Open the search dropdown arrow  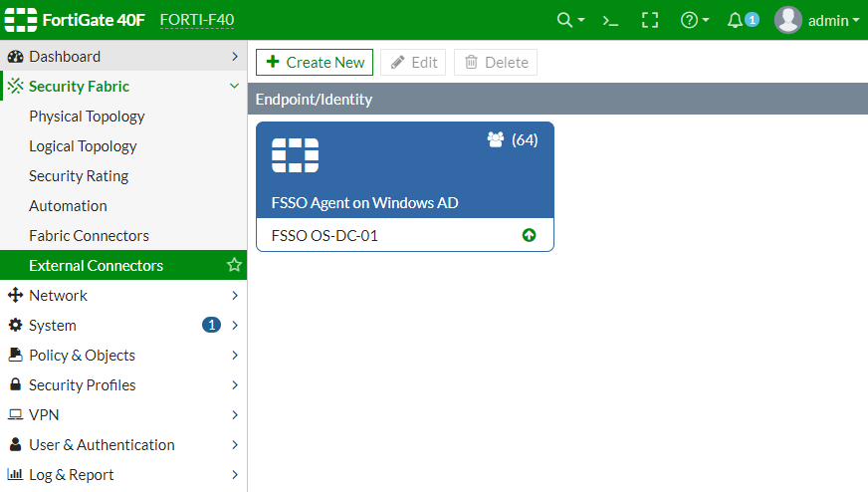point(580,21)
